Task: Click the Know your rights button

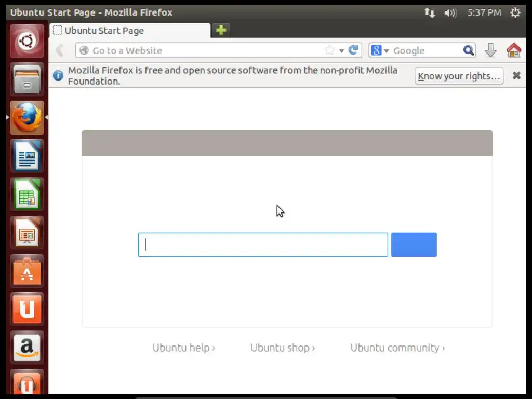Action: (x=459, y=76)
